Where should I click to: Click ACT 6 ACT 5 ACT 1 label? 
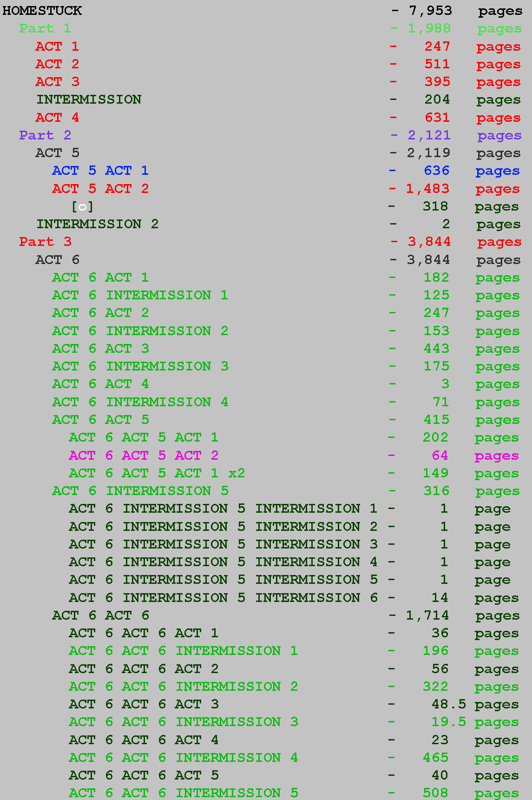(144, 437)
